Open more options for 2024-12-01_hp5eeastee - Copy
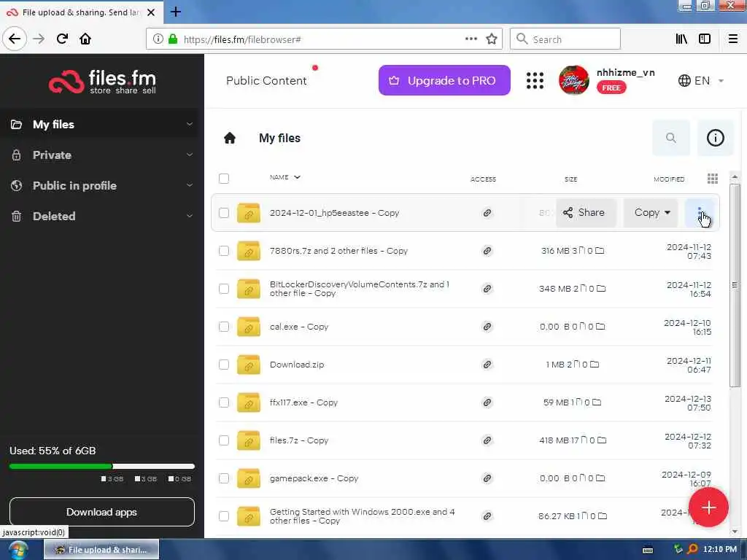The height and width of the screenshot is (560, 747). click(x=700, y=213)
